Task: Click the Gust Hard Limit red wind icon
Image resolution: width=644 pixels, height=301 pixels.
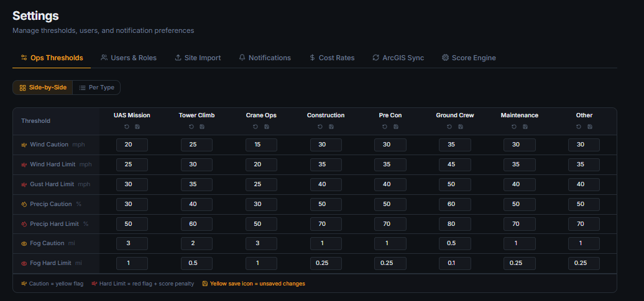Action: coord(24,184)
